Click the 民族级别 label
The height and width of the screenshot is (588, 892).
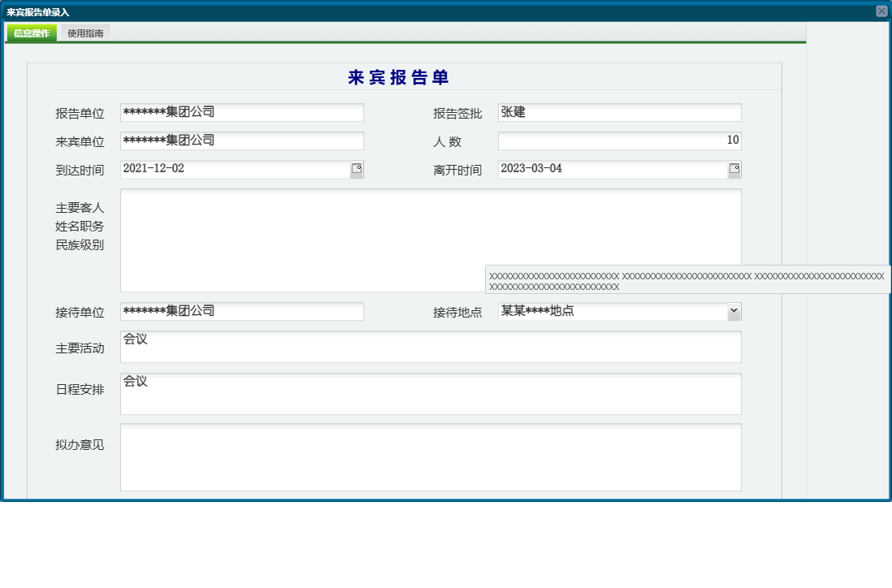coord(80,245)
